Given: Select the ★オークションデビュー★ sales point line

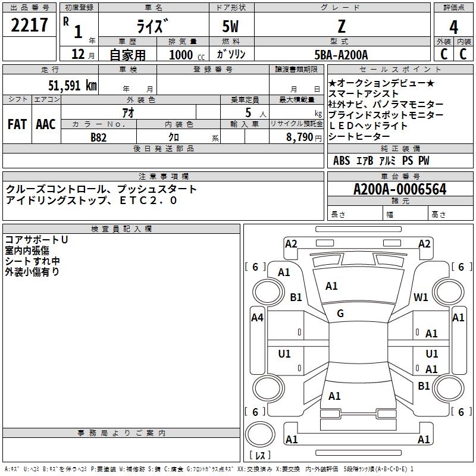Looking at the screenshot, I should click(x=381, y=83).
